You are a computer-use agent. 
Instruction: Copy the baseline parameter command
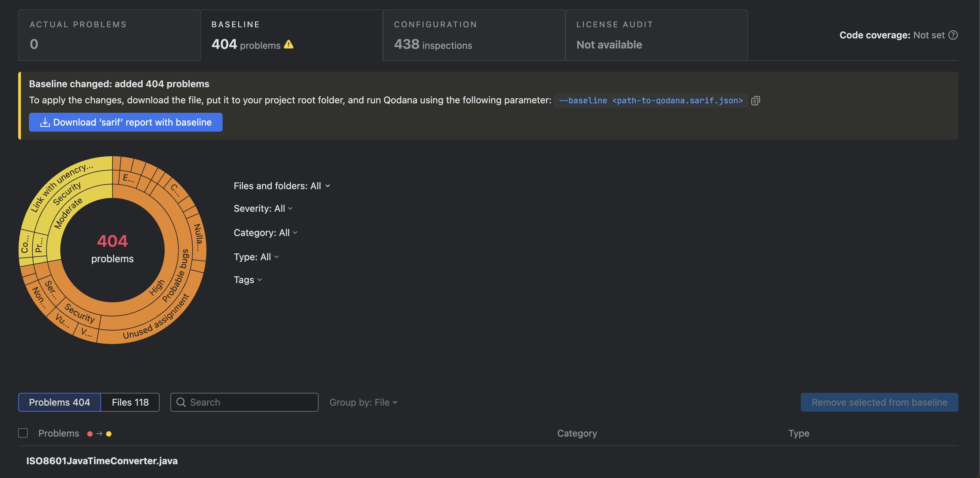[755, 101]
